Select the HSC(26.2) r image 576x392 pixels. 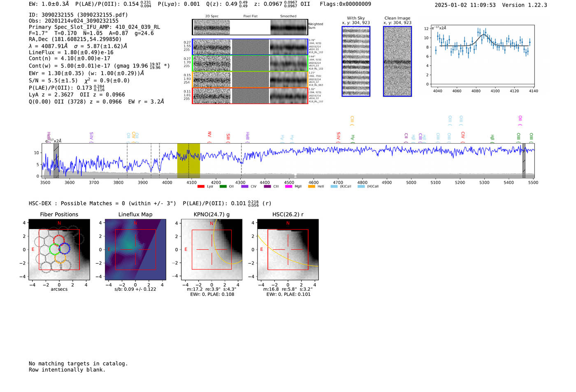288,250
